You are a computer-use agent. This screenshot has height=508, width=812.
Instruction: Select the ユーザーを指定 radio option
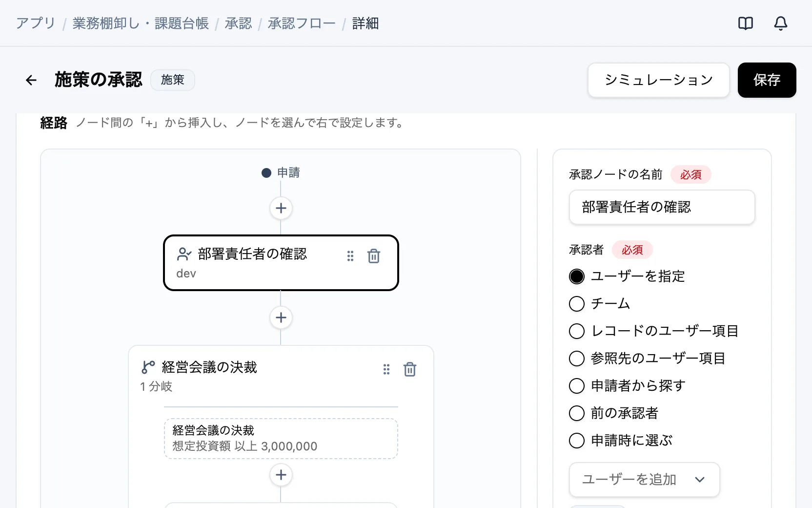coord(577,276)
